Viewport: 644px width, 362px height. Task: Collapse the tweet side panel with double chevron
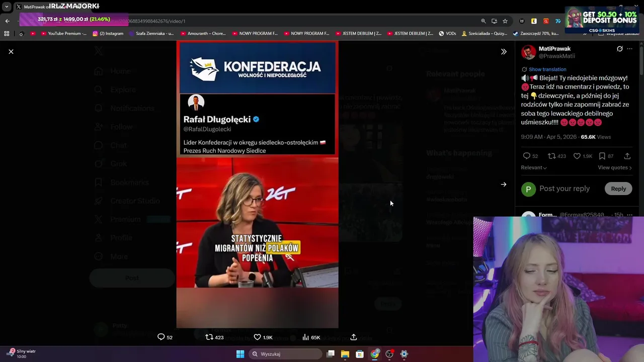coord(504,51)
